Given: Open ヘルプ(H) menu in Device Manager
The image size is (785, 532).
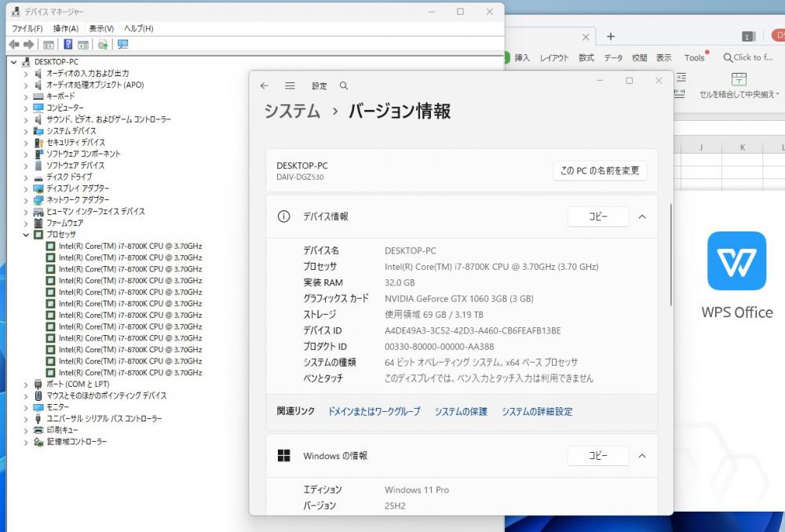Looking at the screenshot, I should tap(139, 28).
